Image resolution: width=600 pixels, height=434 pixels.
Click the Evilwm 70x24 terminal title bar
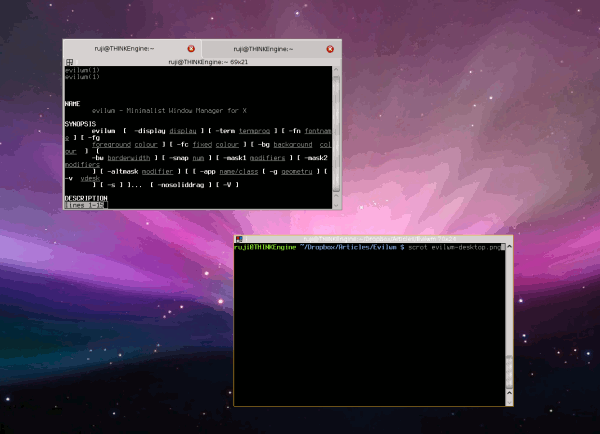[380, 239]
